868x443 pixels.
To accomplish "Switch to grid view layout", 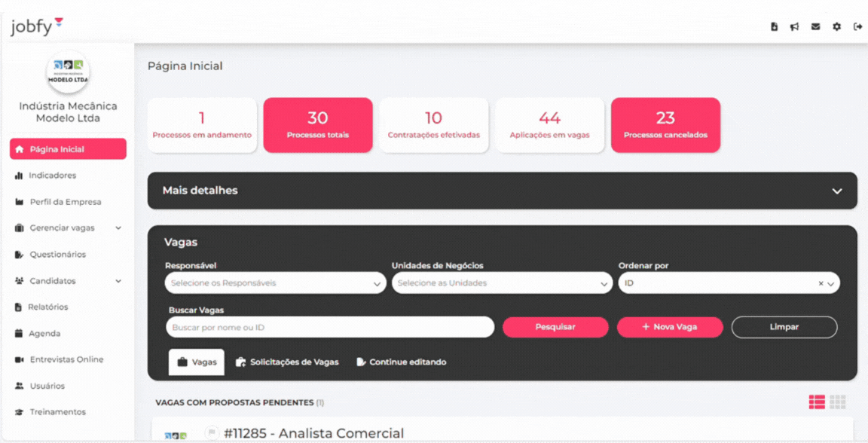I will point(838,402).
